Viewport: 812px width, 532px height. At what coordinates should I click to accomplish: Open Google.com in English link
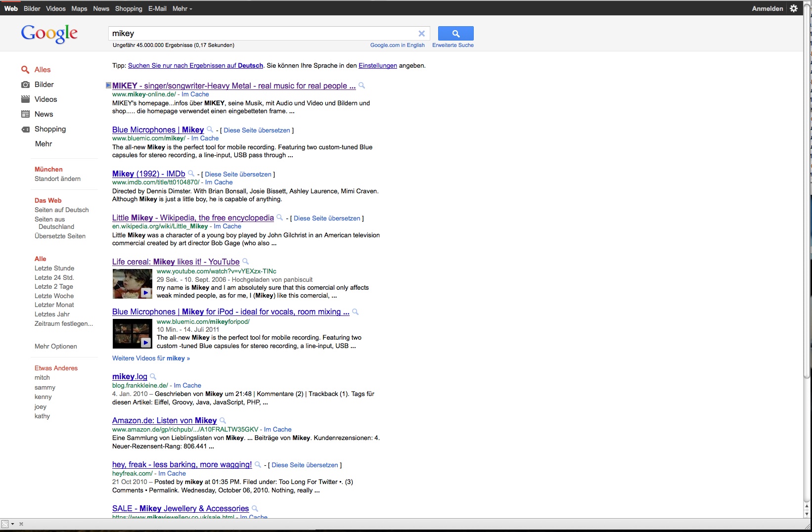click(398, 45)
